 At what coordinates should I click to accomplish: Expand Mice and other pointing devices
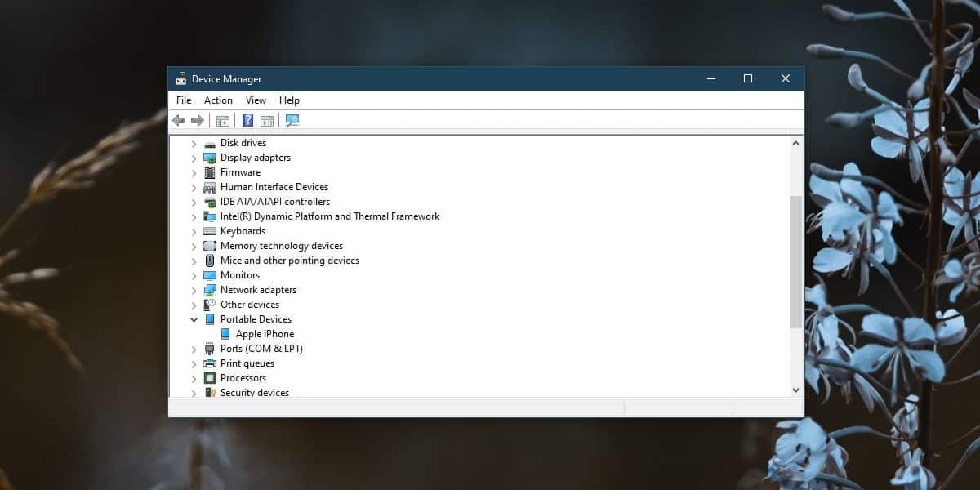pos(194,261)
